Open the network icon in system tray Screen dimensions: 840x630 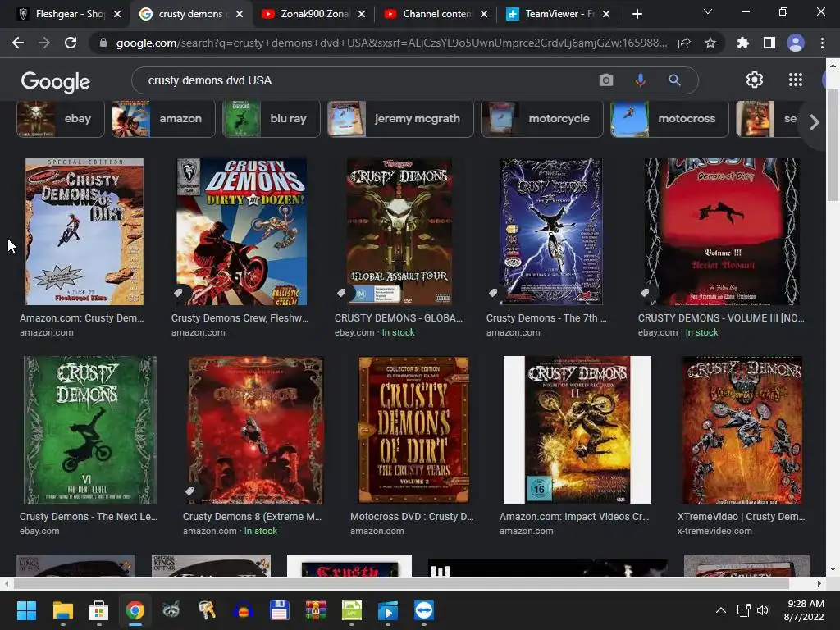743,610
